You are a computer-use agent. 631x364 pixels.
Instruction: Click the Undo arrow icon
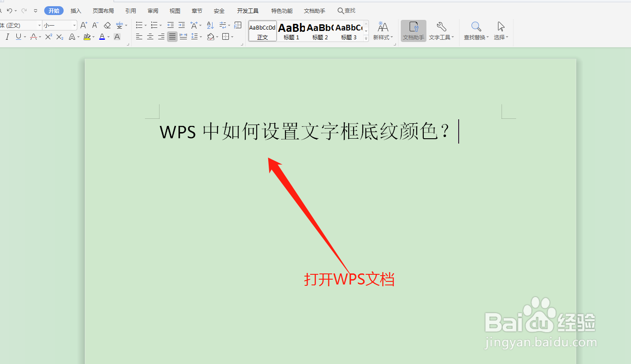click(9, 11)
